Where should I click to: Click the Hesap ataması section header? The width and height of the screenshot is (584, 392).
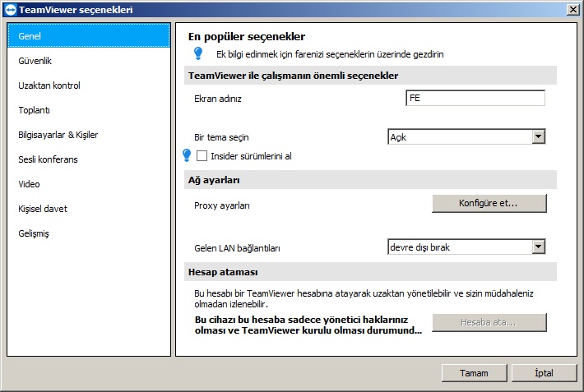[370, 272]
